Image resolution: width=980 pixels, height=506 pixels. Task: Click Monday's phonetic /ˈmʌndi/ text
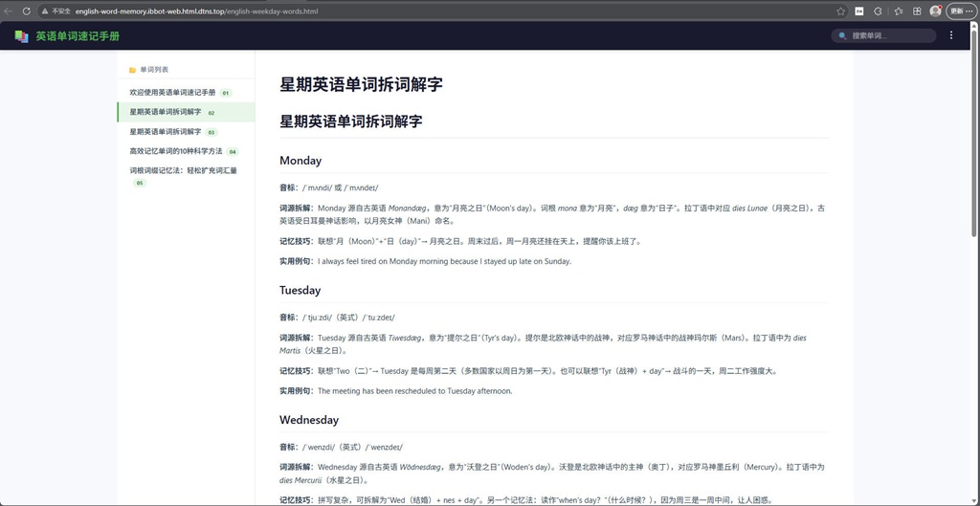coord(319,188)
